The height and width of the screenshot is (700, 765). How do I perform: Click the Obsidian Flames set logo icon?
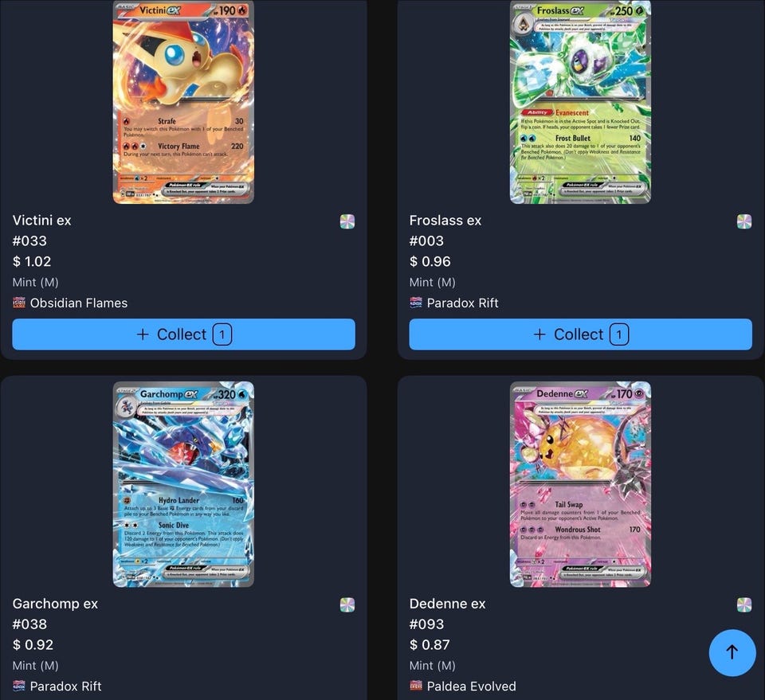[18, 303]
